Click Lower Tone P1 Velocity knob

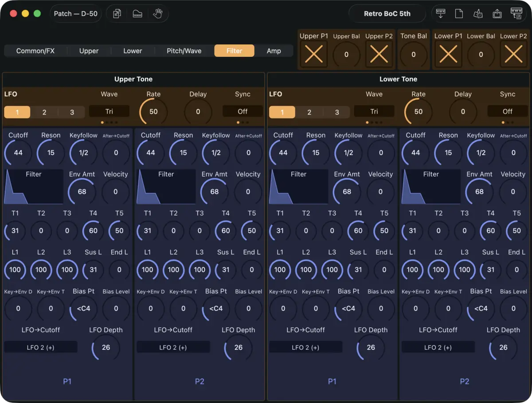[380, 192]
